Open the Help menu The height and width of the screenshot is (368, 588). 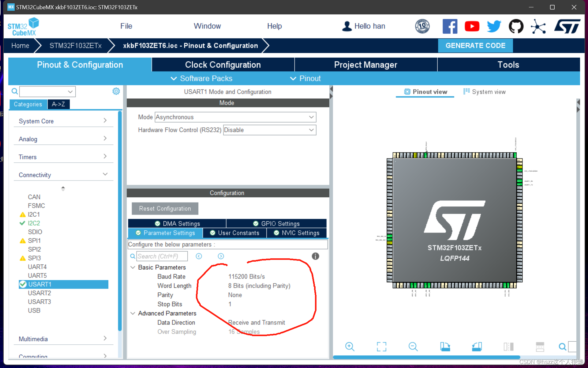274,26
